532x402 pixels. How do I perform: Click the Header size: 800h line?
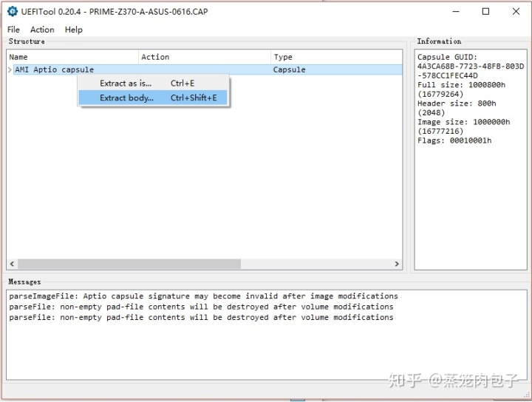coord(457,108)
